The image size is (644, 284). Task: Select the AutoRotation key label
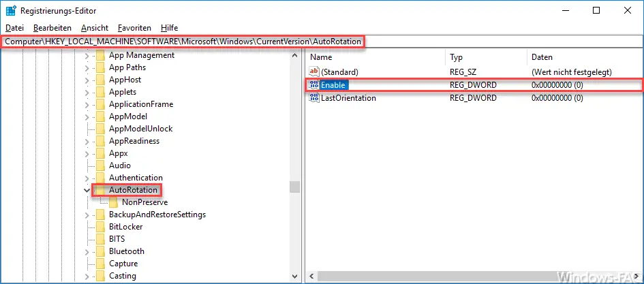tap(133, 190)
